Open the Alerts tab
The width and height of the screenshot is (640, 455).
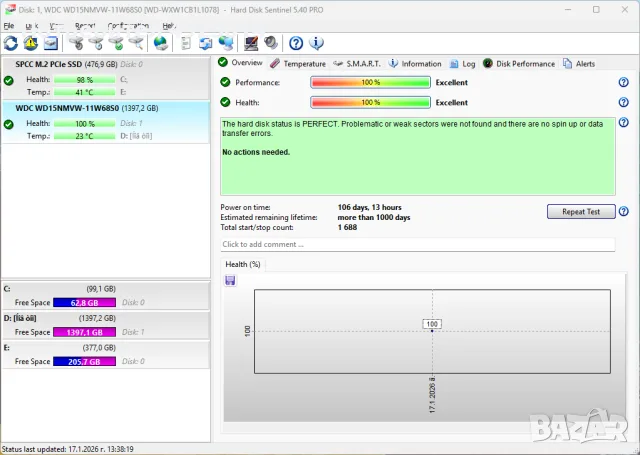click(579, 64)
